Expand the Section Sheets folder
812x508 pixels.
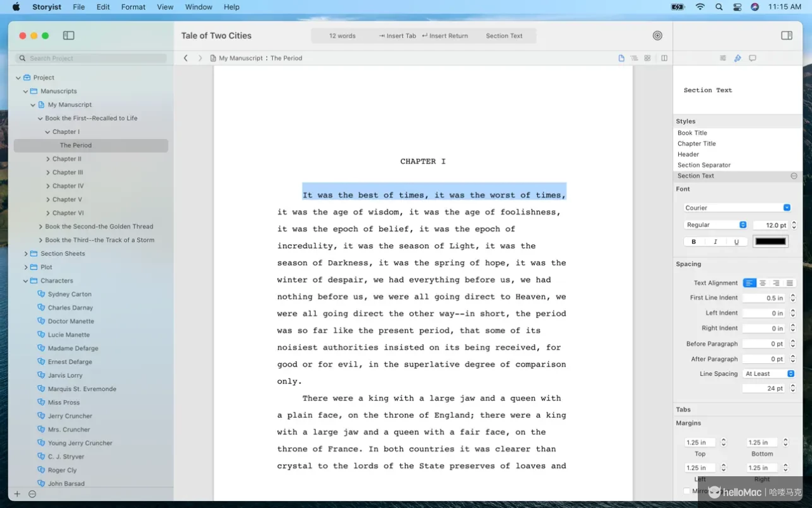click(x=26, y=253)
